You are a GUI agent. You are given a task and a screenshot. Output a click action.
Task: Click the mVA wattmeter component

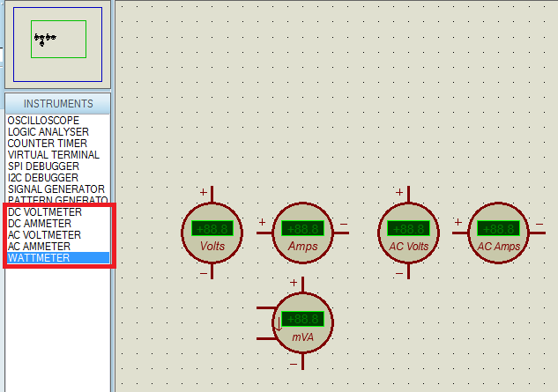302,322
